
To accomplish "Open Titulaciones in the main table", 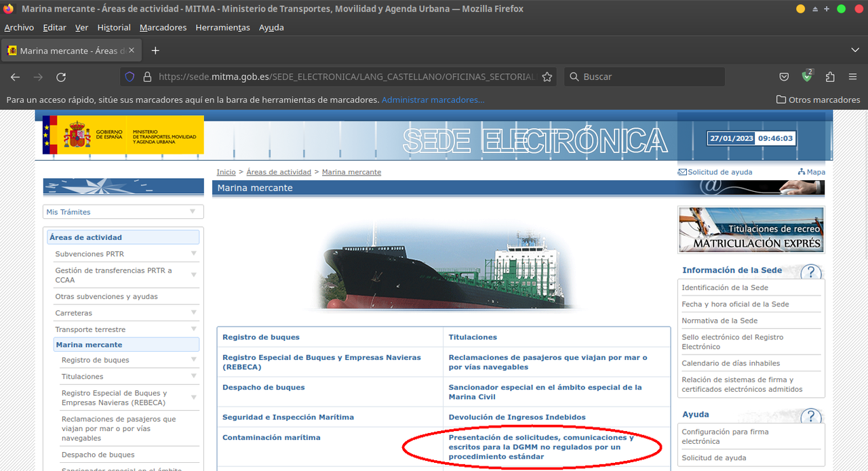I will (473, 337).
